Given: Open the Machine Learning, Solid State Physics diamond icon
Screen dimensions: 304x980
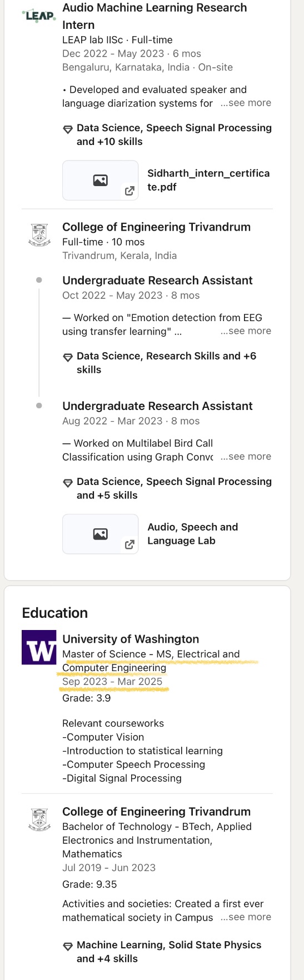Looking at the screenshot, I should [68, 946].
